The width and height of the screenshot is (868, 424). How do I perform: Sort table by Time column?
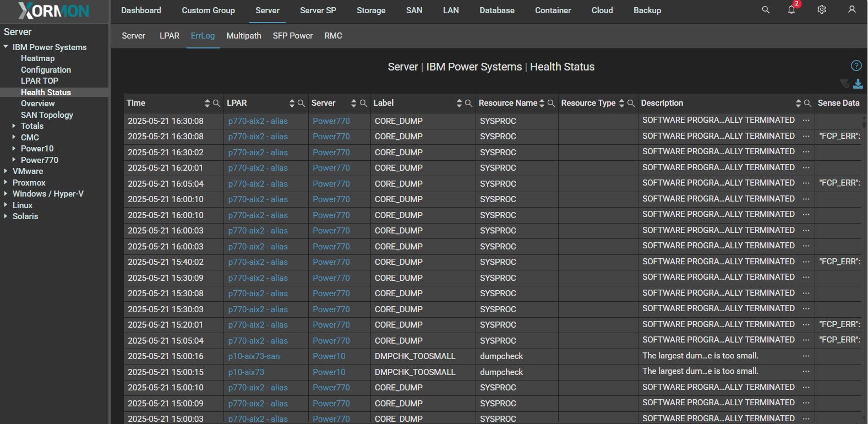[207, 103]
